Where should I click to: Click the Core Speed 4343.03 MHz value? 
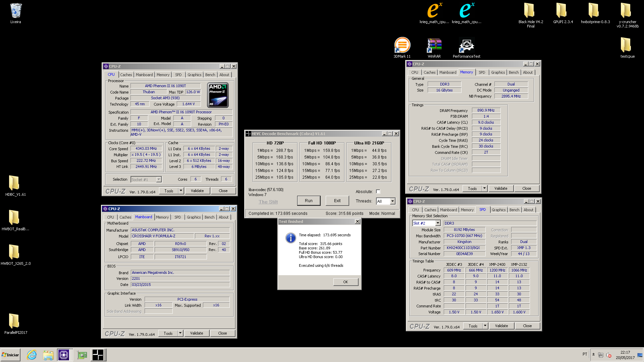click(x=146, y=148)
